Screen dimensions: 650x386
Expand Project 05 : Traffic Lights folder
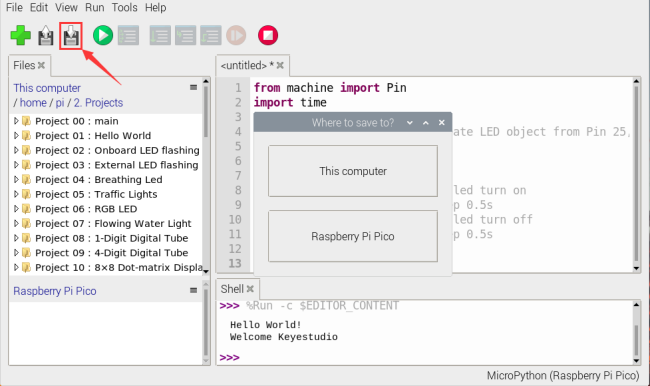coord(16,194)
